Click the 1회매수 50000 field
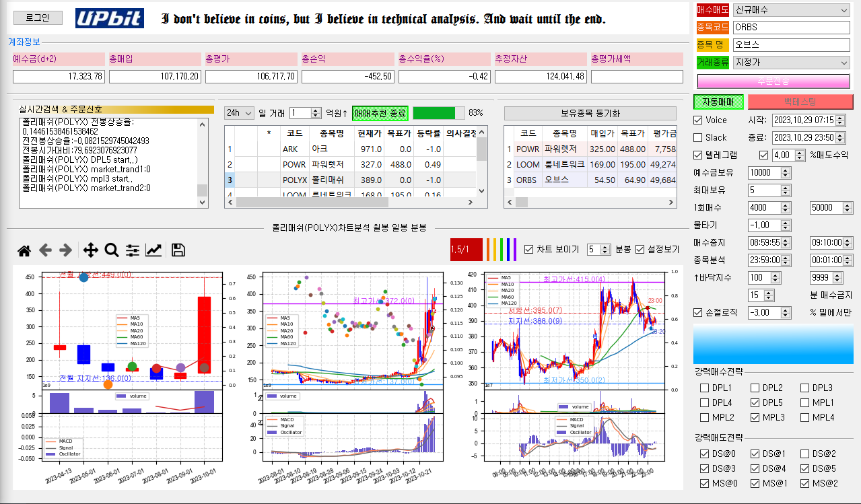The image size is (861, 504). (x=831, y=207)
